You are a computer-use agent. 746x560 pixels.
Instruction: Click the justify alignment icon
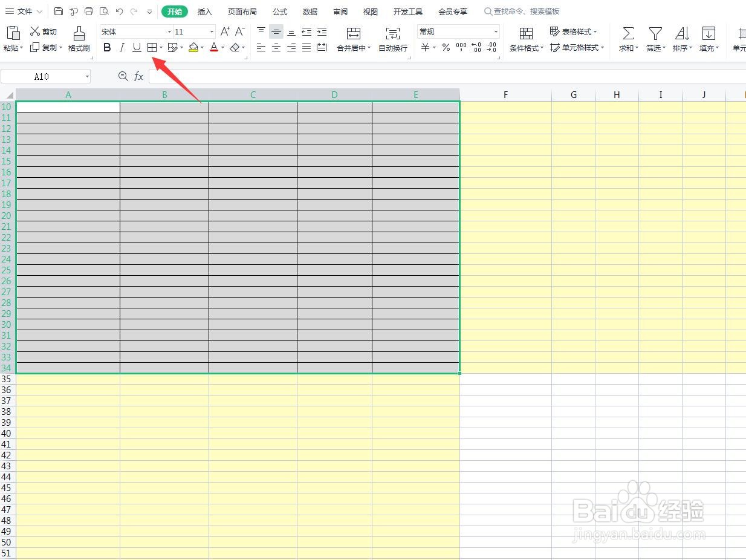[x=307, y=47]
